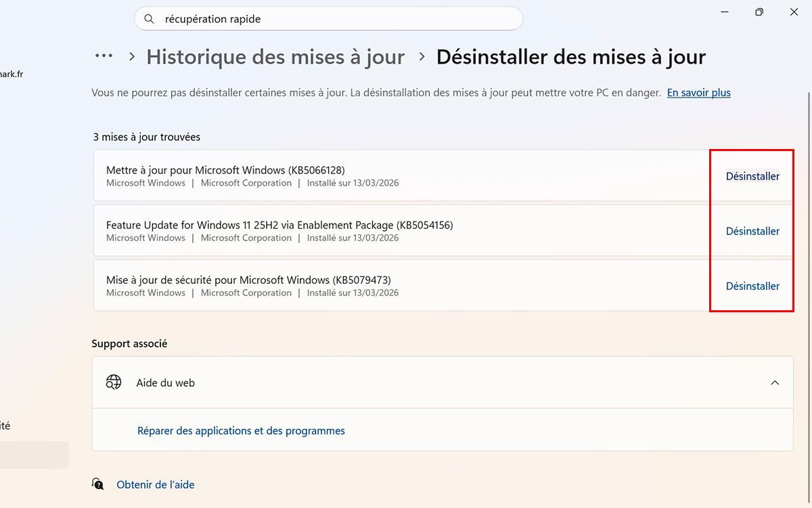The width and height of the screenshot is (812, 508).
Task: Click the Désinstaller des mises à jour breadcrumb
Action: click(x=572, y=57)
